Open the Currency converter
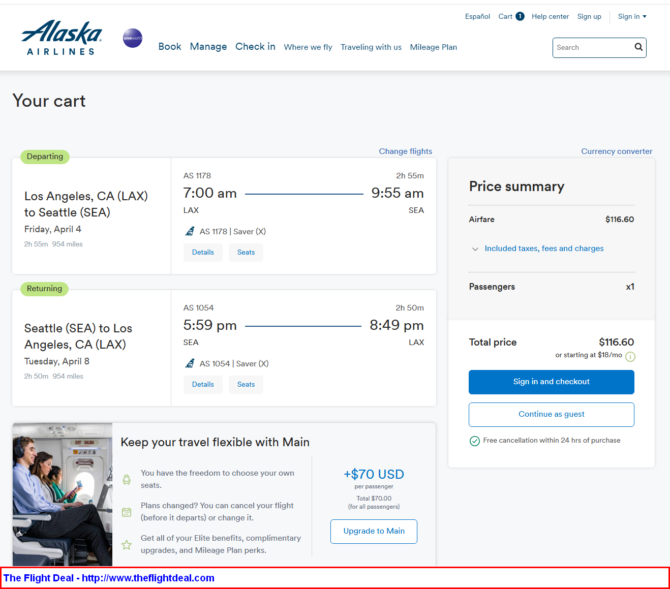This screenshot has width=670, height=589. pyautogui.click(x=616, y=151)
